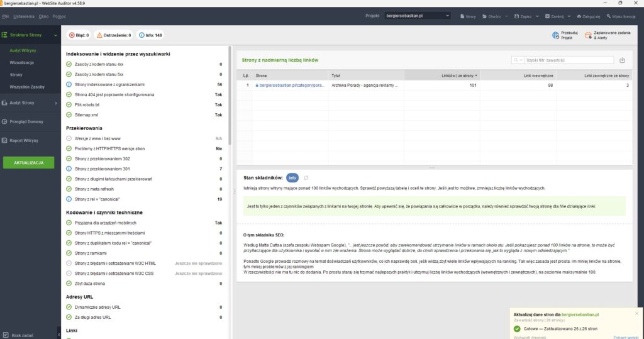Click the lock icon in the bergiersebastian.pl row
This screenshot has height=339, width=644.
(x=257, y=86)
